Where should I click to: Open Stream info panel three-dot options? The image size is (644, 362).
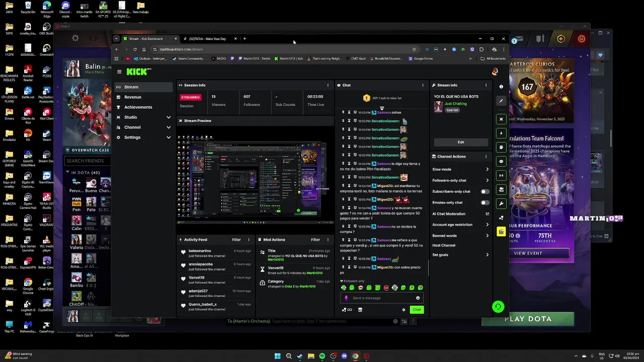[x=486, y=85]
